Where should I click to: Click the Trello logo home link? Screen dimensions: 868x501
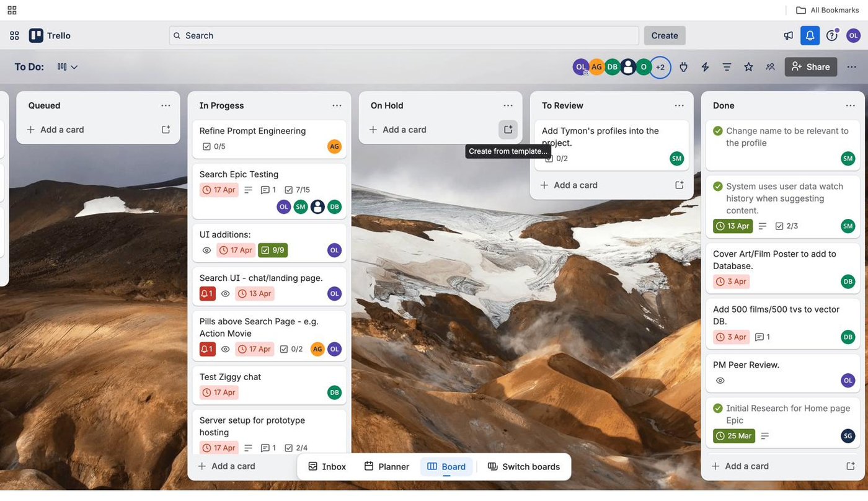click(50, 35)
